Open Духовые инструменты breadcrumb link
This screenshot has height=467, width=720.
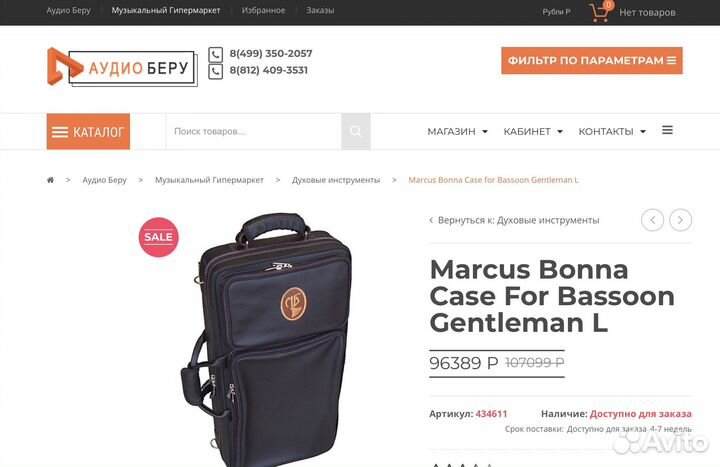coord(336,180)
